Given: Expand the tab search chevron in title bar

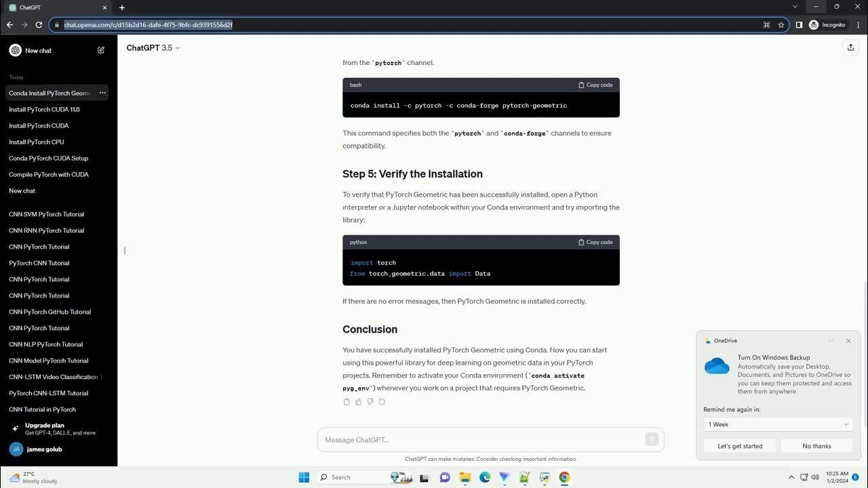Looking at the screenshot, I should (x=795, y=7).
